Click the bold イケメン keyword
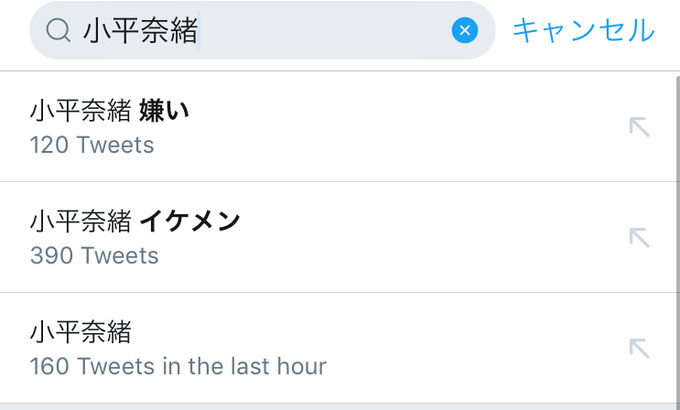 click(190, 221)
